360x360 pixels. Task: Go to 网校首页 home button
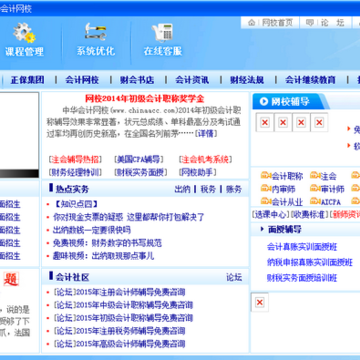(271, 23)
